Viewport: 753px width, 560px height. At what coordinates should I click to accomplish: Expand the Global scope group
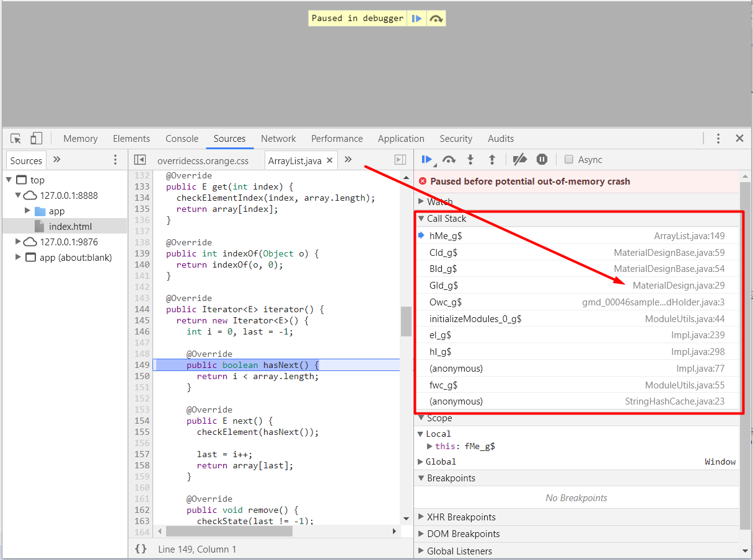421,462
